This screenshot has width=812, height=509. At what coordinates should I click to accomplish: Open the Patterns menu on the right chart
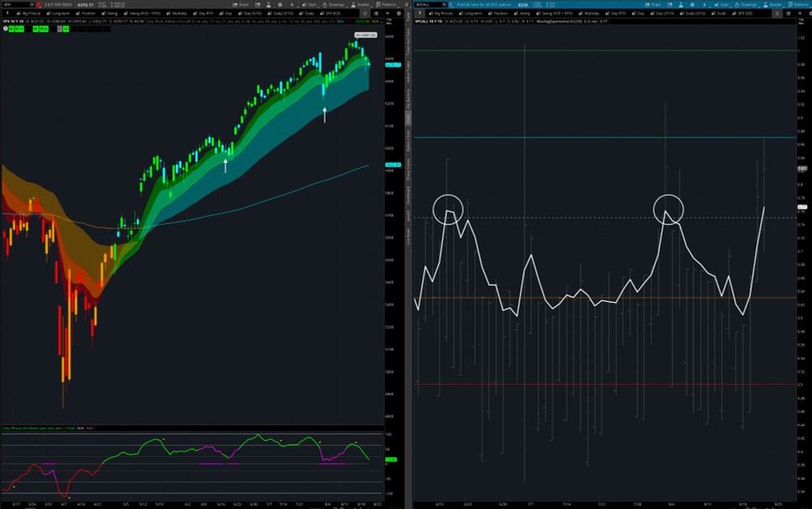pos(798,5)
